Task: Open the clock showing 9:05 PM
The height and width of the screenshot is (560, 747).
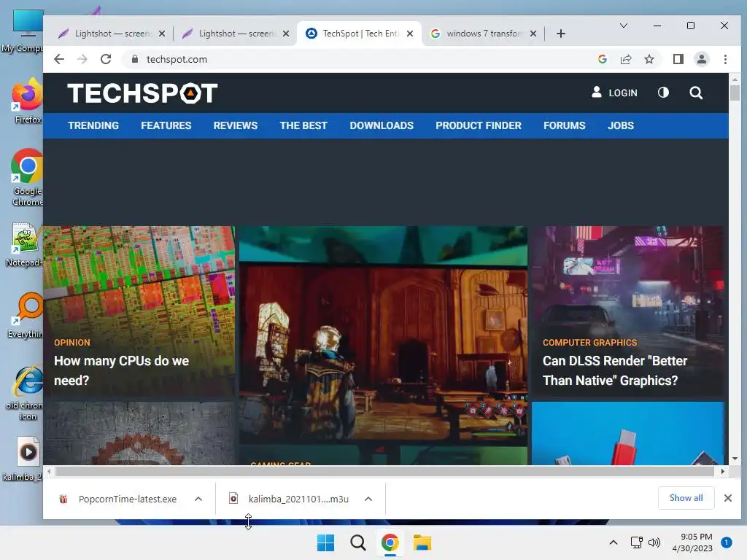Action: click(692, 542)
